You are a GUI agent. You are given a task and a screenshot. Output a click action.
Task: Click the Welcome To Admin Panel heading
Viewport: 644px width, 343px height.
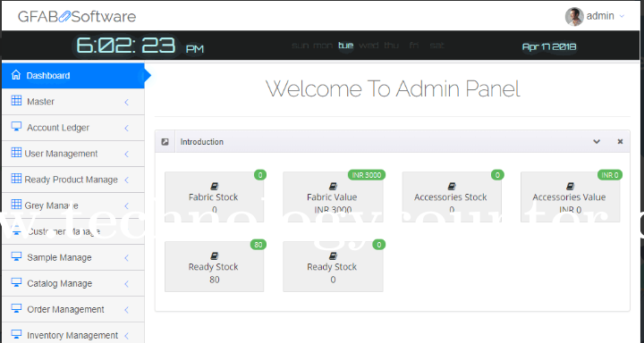point(393,88)
